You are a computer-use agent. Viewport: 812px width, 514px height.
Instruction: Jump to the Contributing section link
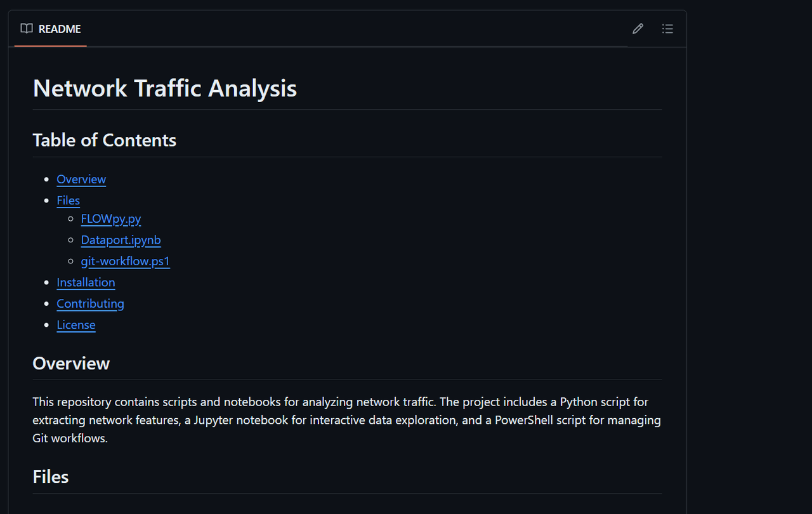coord(90,303)
